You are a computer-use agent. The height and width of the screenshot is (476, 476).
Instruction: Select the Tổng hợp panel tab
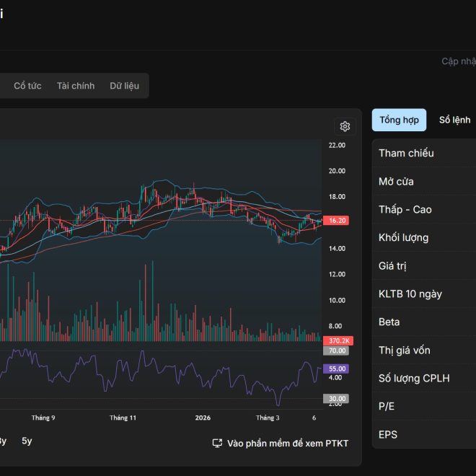(399, 120)
